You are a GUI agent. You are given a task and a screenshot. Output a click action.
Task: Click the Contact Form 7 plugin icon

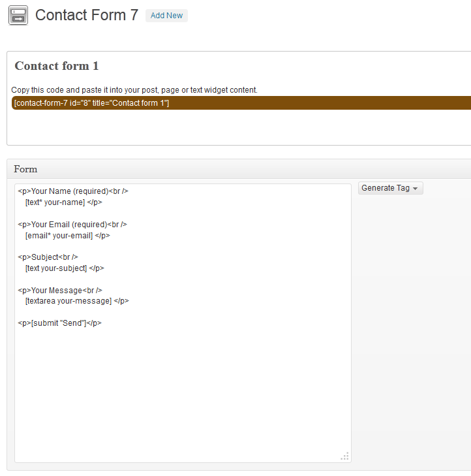coord(18,15)
